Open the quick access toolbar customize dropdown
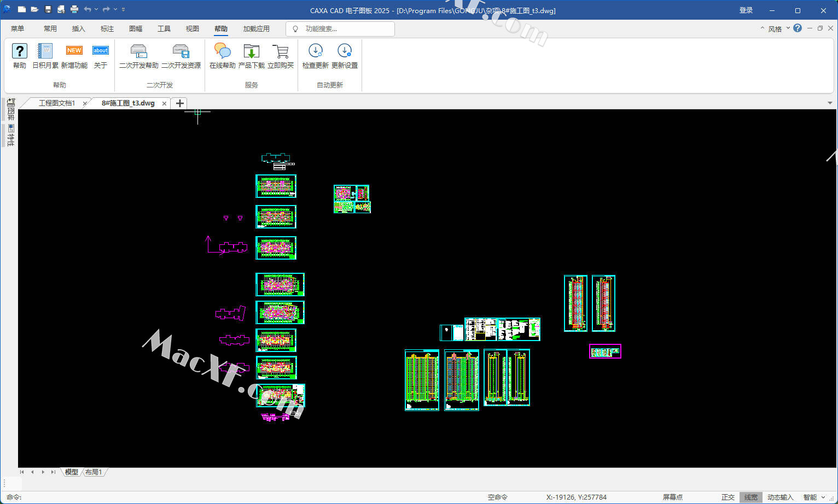The image size is (838, 504). coord(123,9)
